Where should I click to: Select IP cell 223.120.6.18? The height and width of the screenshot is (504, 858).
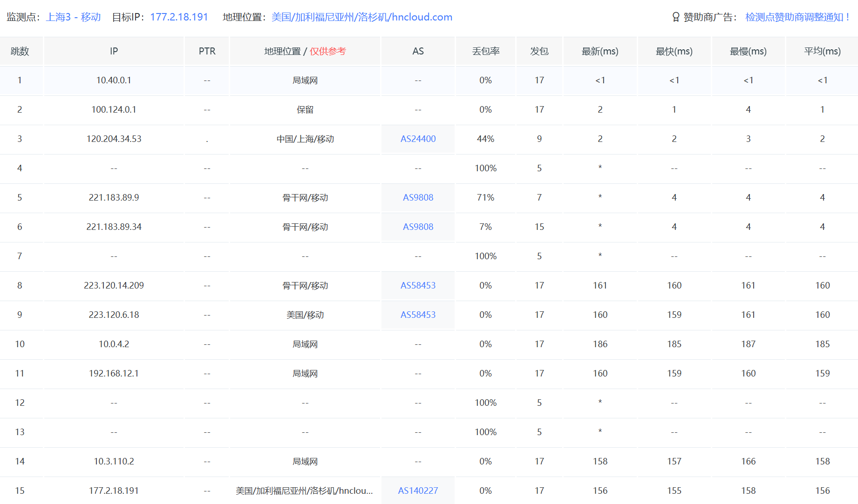point(114,315)
